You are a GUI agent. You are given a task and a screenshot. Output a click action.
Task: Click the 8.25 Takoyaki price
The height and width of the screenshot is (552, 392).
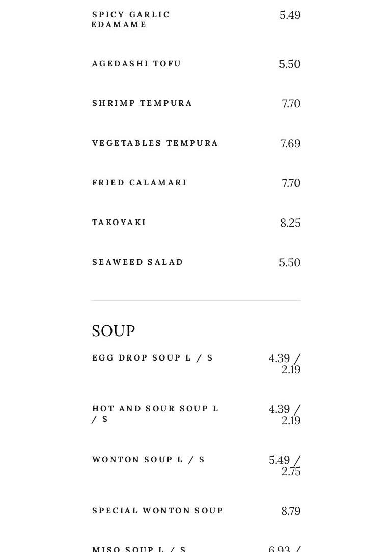tap(290, 223)
